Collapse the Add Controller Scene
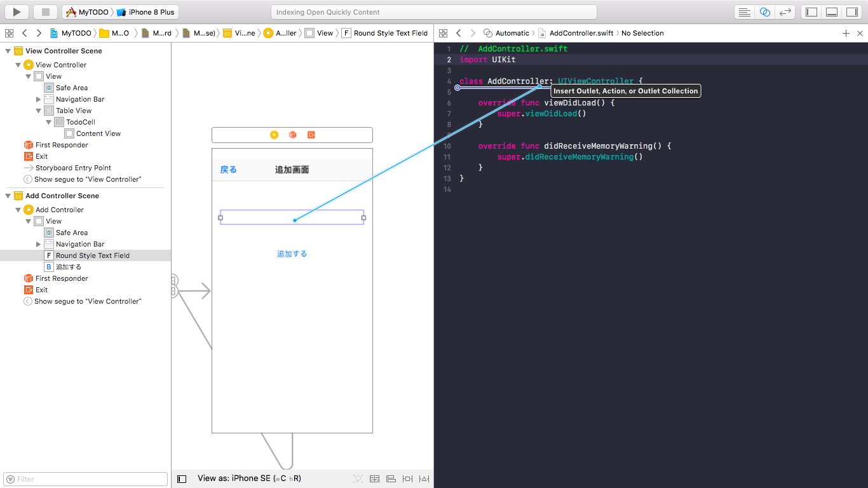 pos(6,196)
